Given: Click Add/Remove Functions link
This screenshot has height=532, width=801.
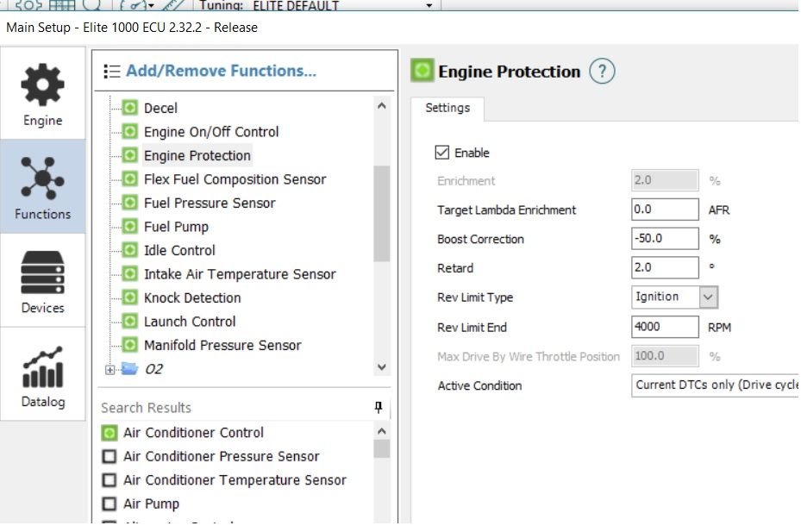Looking at the screenshot, I should click(x=221, y=71).
